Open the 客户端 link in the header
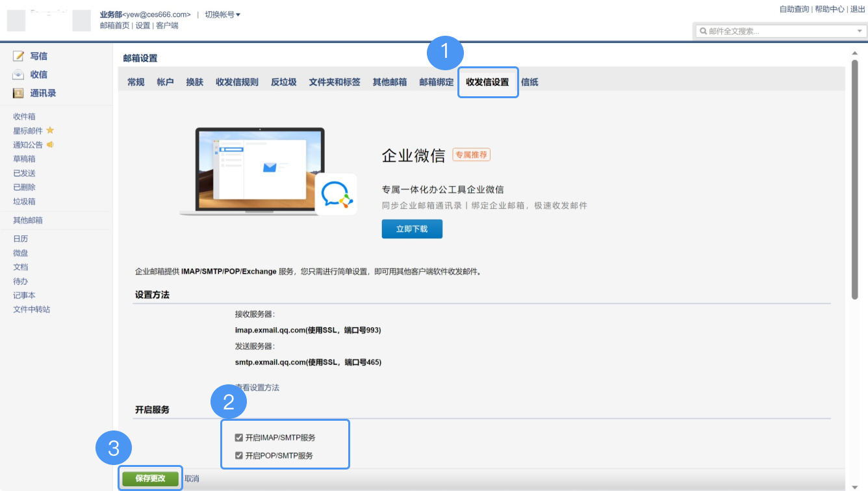868x491 pixels. click(x=167, y=25)
